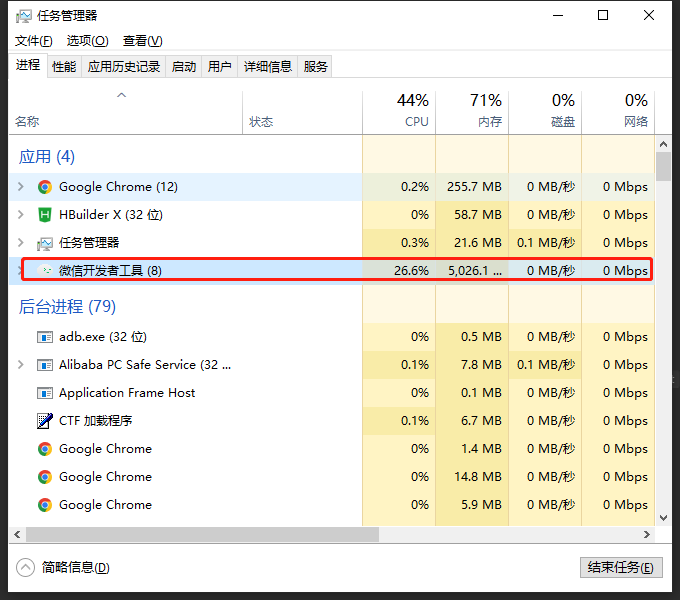
Task: Expand the 任务管理器 process group
Action: pos(20,242)
